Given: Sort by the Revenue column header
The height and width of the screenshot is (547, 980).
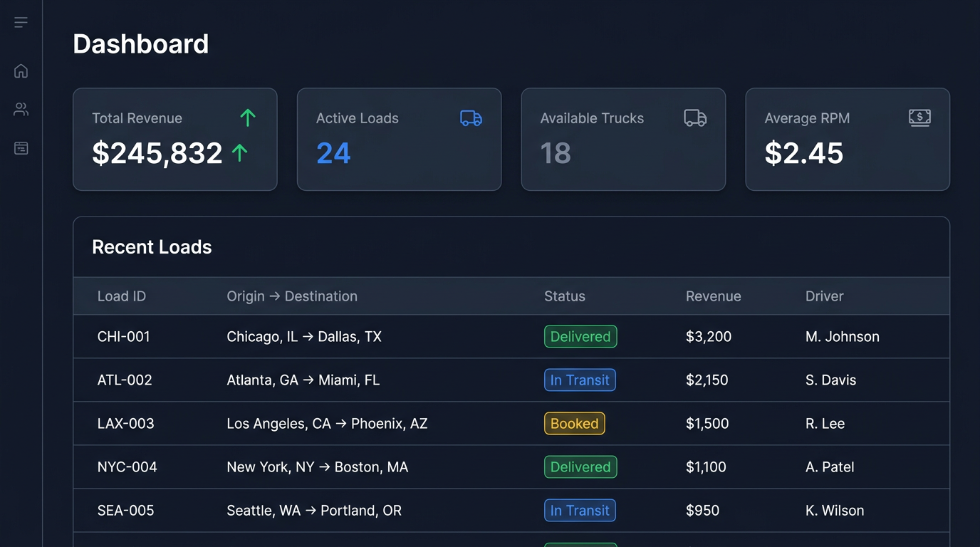Looking at the screenshot, I should tap(714, 296).
